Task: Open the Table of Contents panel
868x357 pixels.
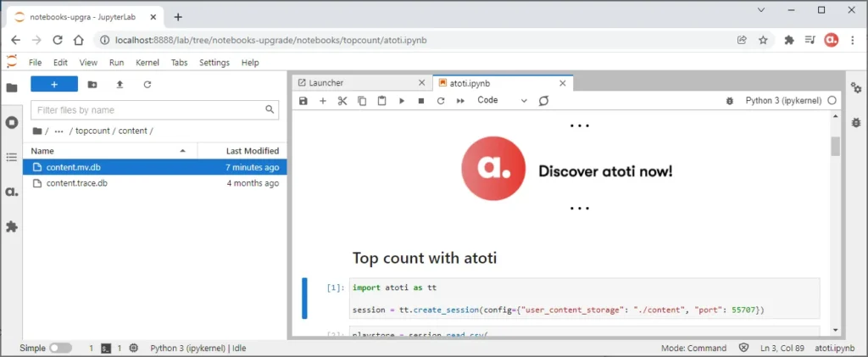Action: coord(12,158)
